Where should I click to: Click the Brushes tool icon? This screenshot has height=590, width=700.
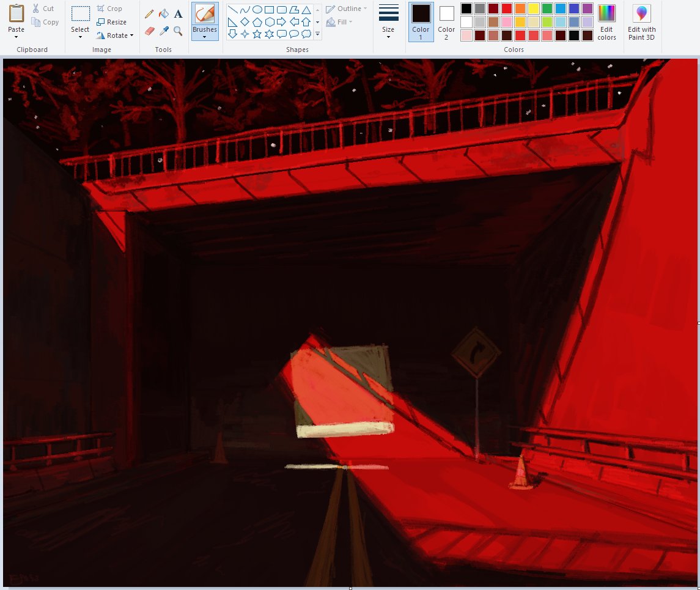coord(205,14)
